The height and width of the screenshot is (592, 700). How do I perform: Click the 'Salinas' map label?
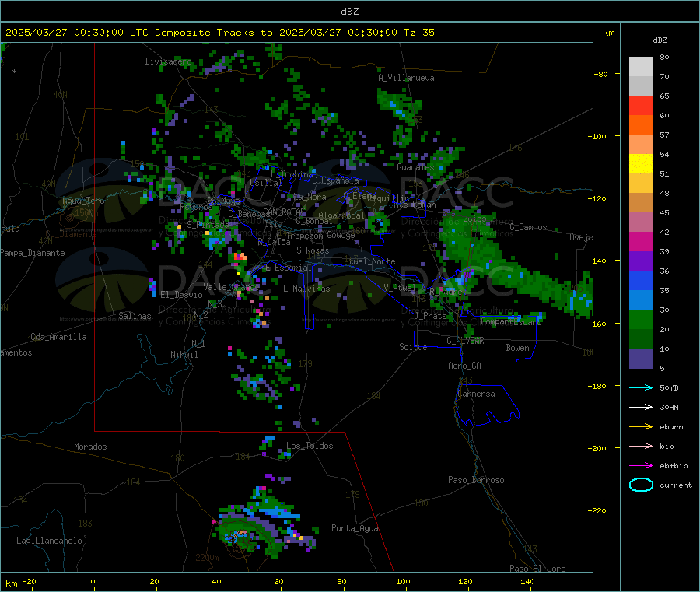pyautogui.click(x=135, y=316)
